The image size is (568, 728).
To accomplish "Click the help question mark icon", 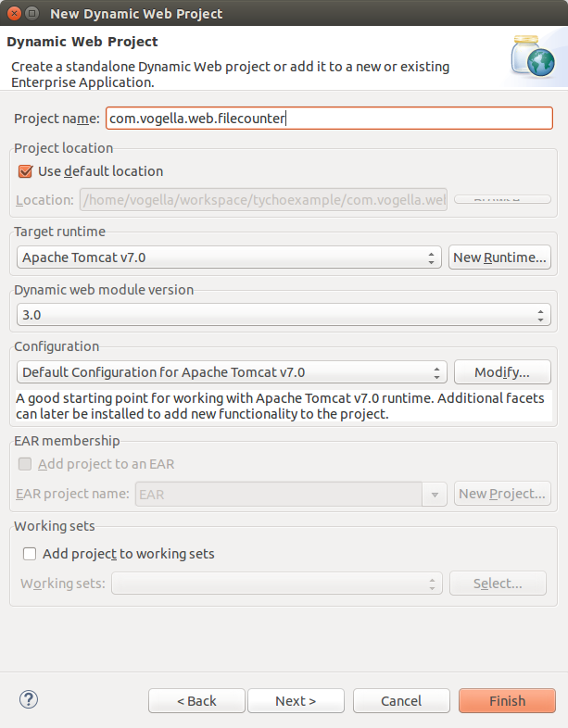I will click(28, 700).
